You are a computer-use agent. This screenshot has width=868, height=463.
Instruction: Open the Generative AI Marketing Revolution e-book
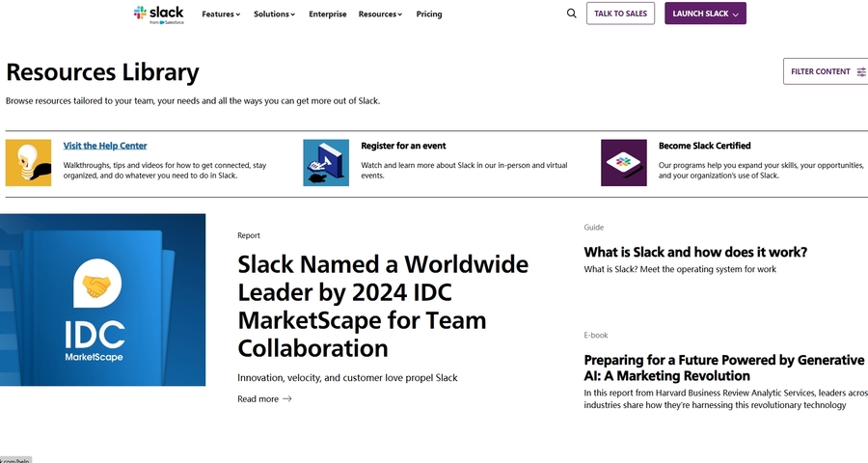pyautogui.click(x=724, y=368)
